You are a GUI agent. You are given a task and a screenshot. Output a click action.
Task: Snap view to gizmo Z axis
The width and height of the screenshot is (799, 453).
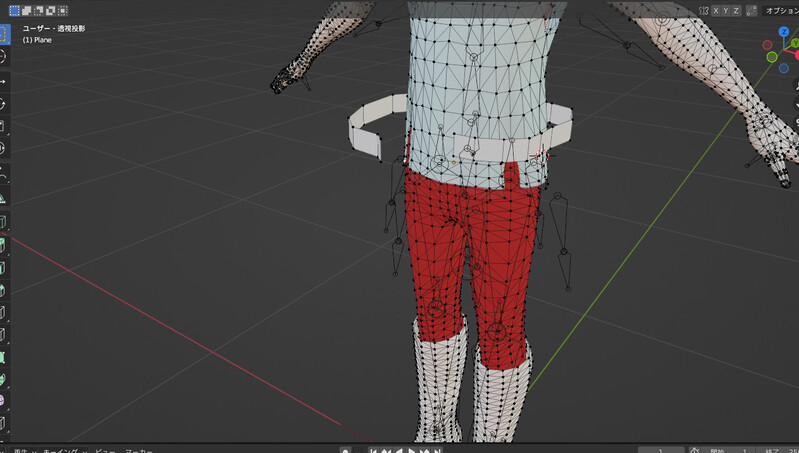point(784,32)
